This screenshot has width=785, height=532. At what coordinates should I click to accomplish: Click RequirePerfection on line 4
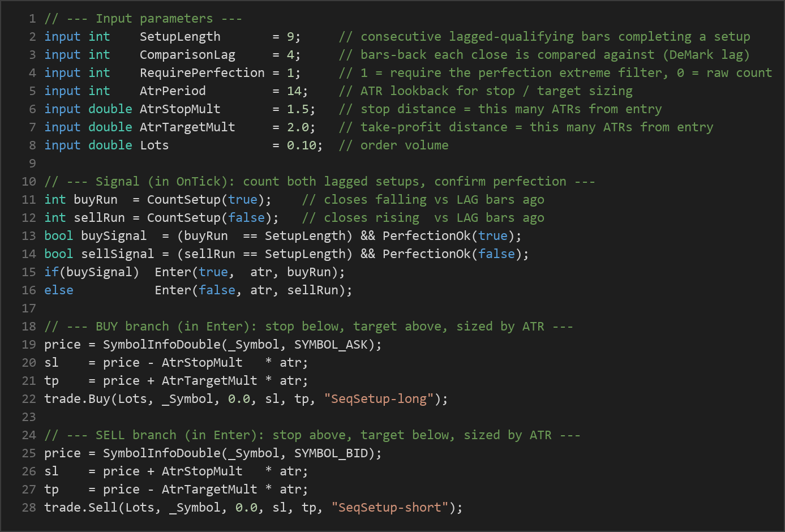coord(202,73)
